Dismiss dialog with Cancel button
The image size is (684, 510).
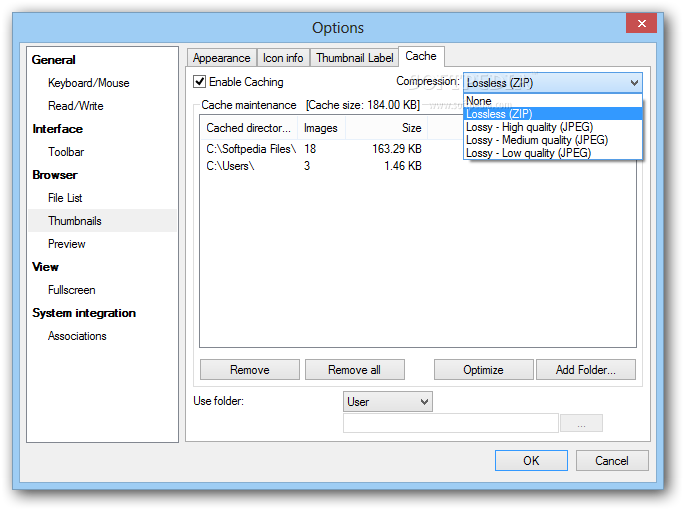tap(612, 460)
